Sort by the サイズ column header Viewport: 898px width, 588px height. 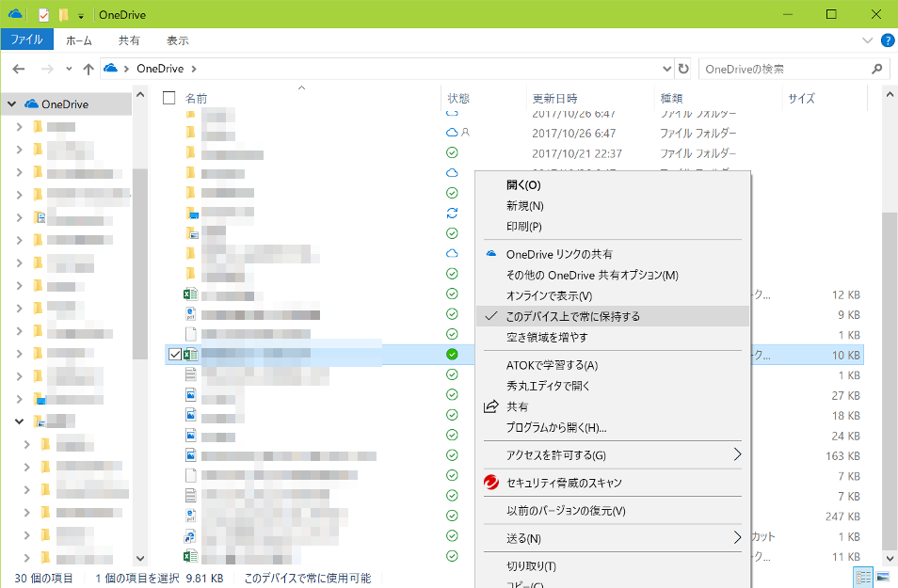coord(801,99)
